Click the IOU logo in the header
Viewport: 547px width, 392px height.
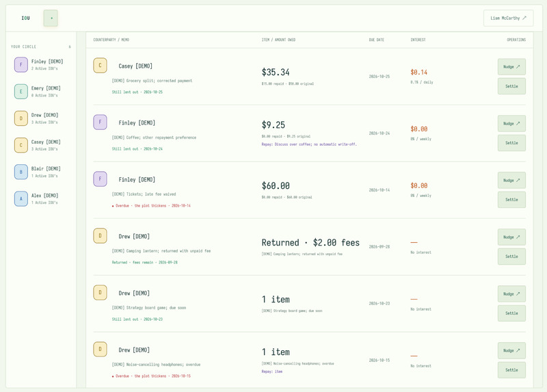click(26, 18)
